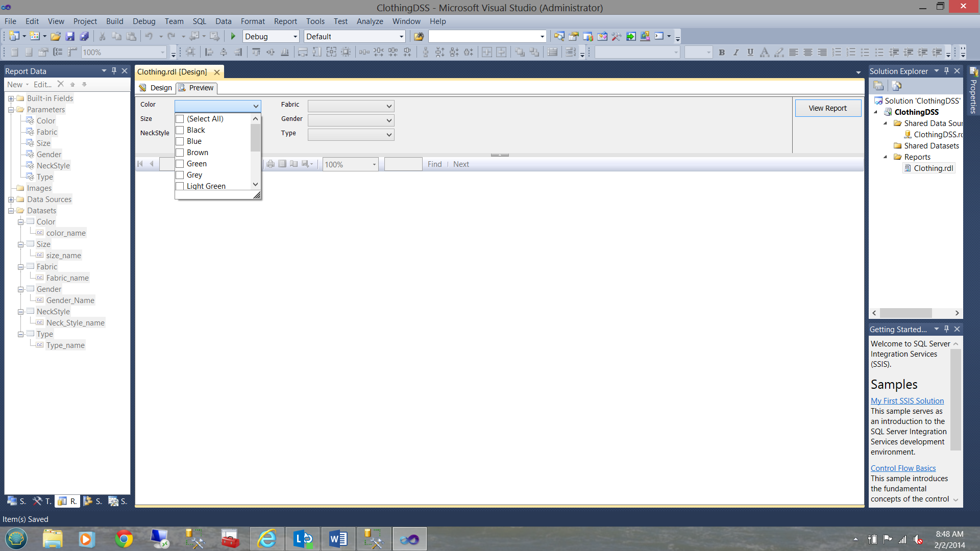980x551 pixels.
Task: Click the print icon in report toolbar
Action: pos(271,164)
